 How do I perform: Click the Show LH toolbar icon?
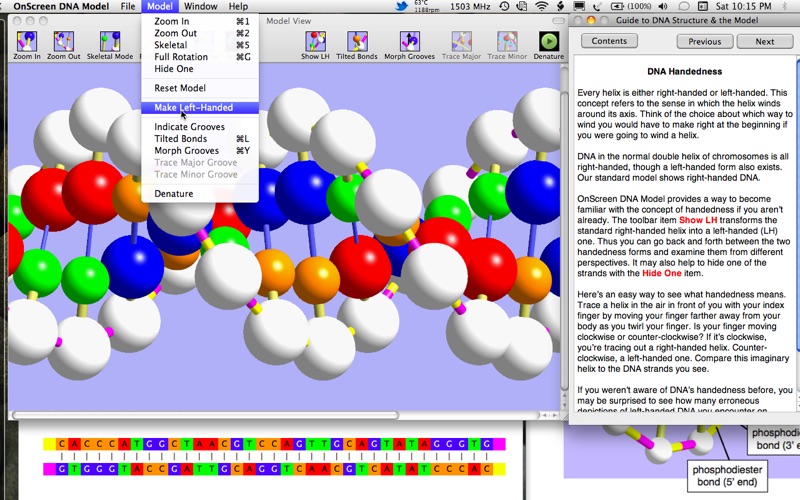315,45
